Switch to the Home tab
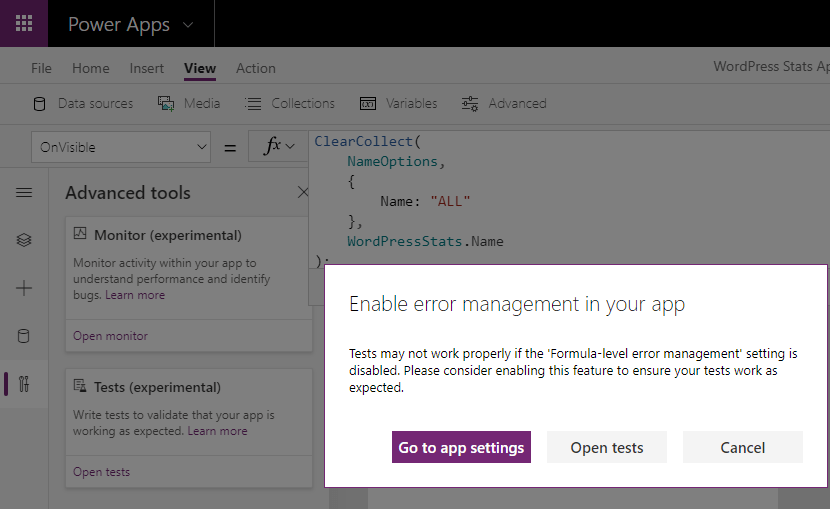The image size is (830, 509). [x=91, y=68]
